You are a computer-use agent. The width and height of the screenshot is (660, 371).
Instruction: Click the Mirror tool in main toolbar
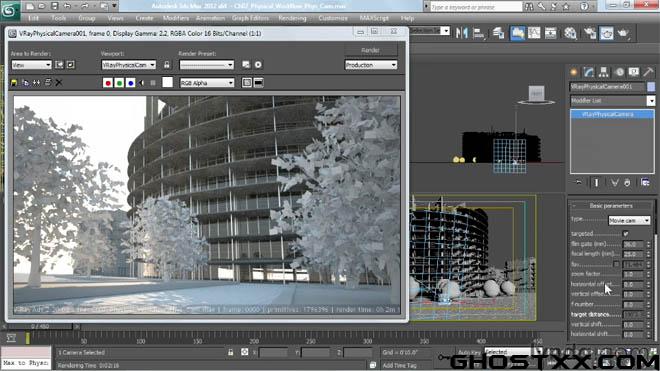pyautogui.click(x=462, y=33)
